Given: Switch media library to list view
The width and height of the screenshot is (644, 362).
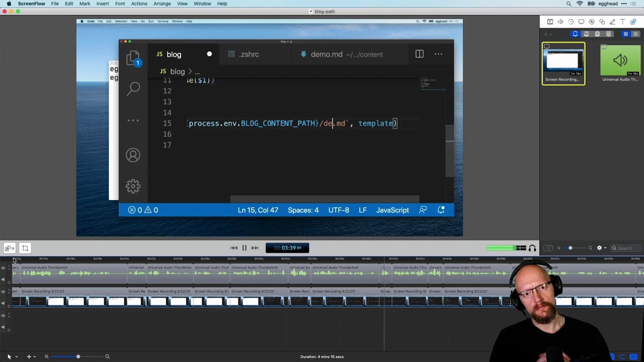Looking at the screenshot, I should coord(635,34).
